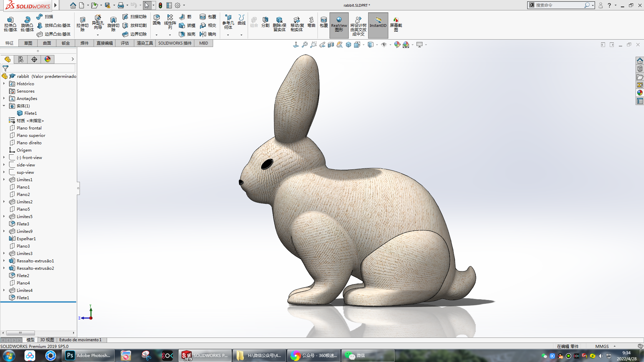Viewport: 644px width, 362px height.
Task: Open the dropdown arrow under 圆角 fillet
Action: (x=156, y=35)
